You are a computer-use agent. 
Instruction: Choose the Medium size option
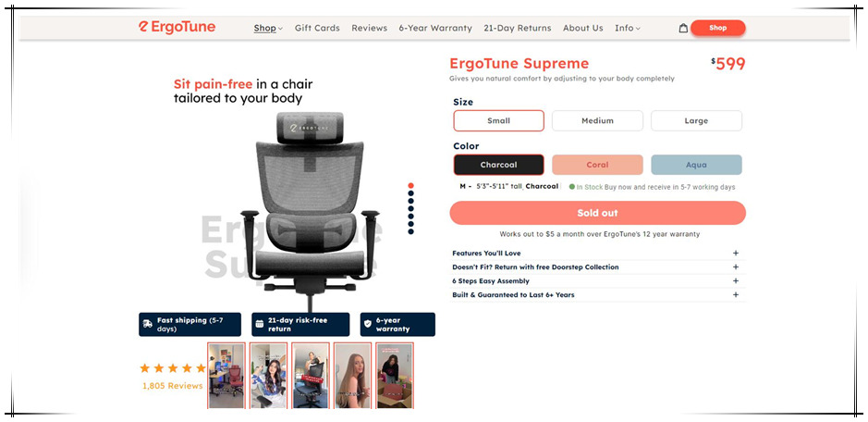[x=597, y=120]
